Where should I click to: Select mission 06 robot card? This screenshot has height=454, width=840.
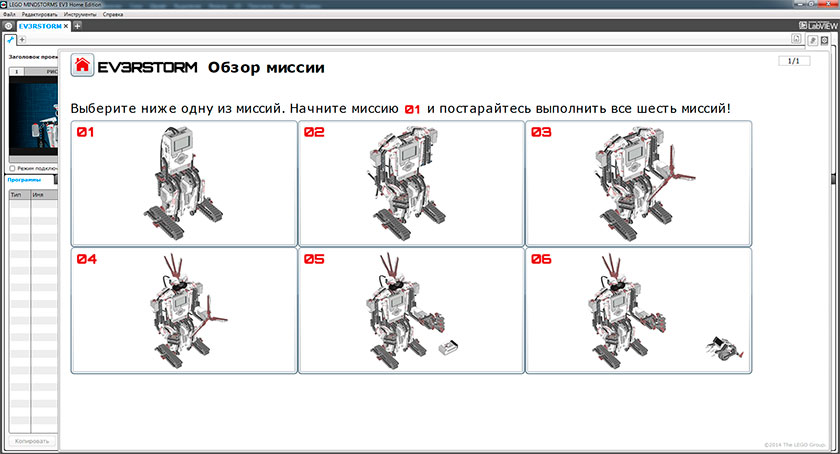pyautogui.click(x=639, y=310)
